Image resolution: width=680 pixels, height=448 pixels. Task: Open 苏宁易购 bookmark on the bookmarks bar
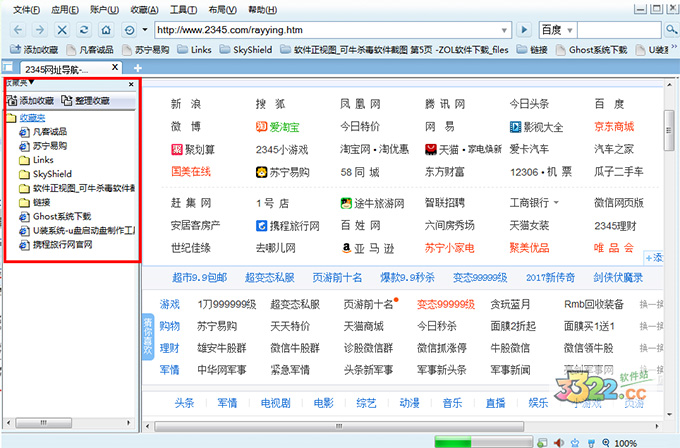coord(146,50)
